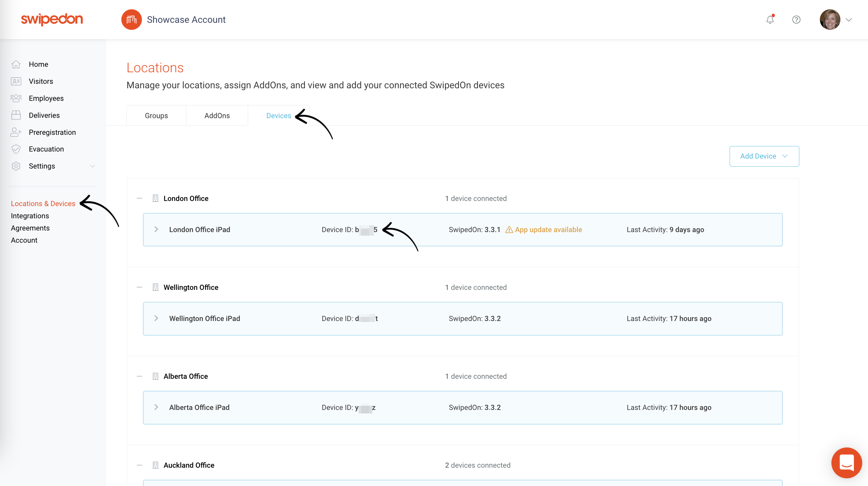Image resolution: width=868 pixels, height=486 pixels.
Task: Open the profile menu chevron
Action: [x=849, y=20]
